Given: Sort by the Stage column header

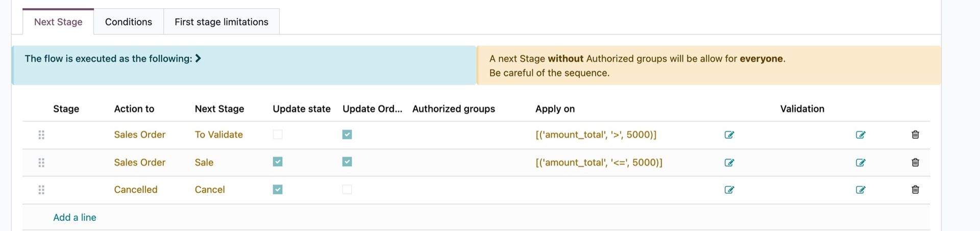Looking at the screenshot, I should (66, 109).
